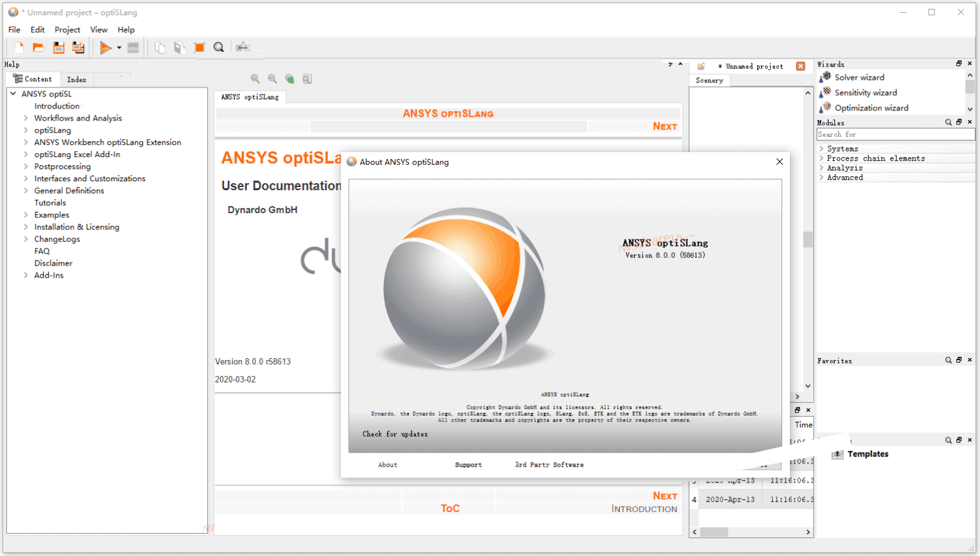Click the bottom NEXT navigation link
The width and height of the screenshot is (980, 556).
[665, 496]
